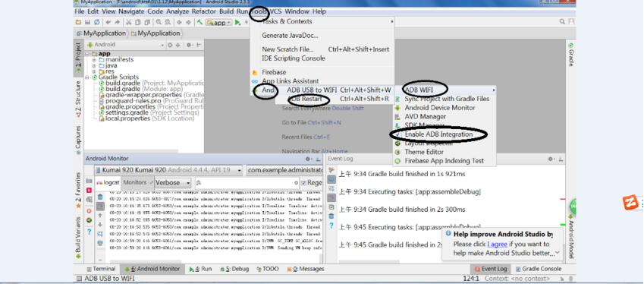644x284 pixels.
Task: Click the Event Log settings gear
Action: (551, 159)
